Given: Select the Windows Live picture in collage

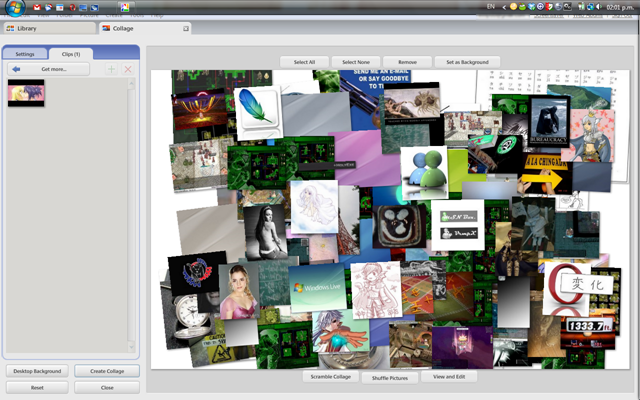Looking at the screenshot, I should [318, 287].
